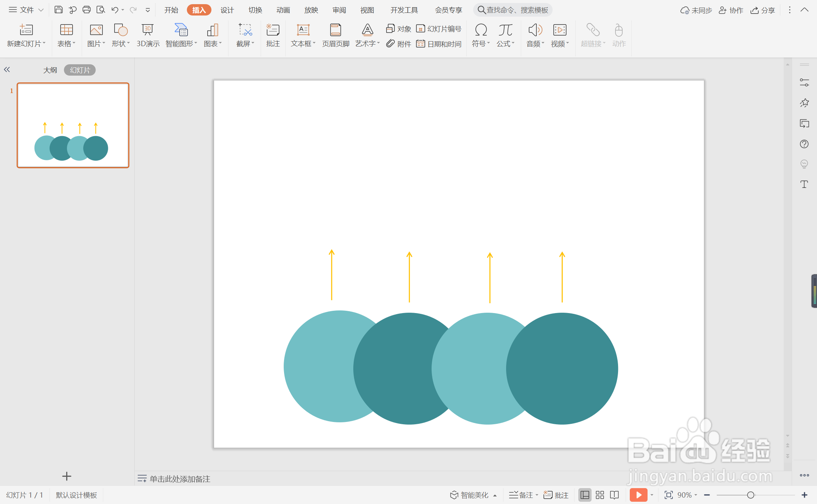Open the more options vertical dots menu
Viewport: 817px width, 504px height.
point(789,10)
